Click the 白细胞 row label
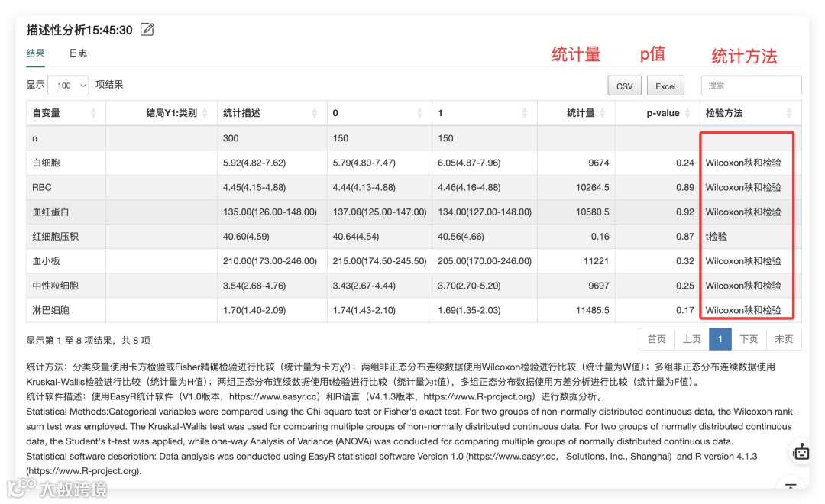 (47, 163)
